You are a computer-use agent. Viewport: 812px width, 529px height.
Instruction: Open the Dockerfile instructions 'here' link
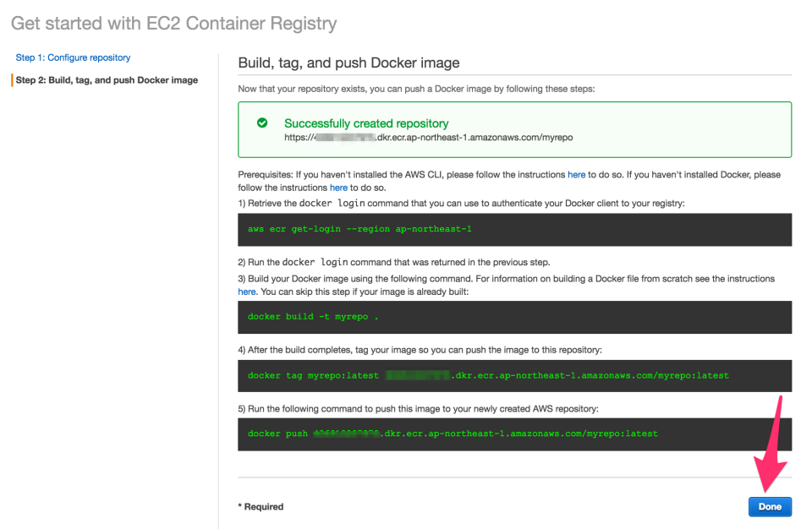click(246, 291)
